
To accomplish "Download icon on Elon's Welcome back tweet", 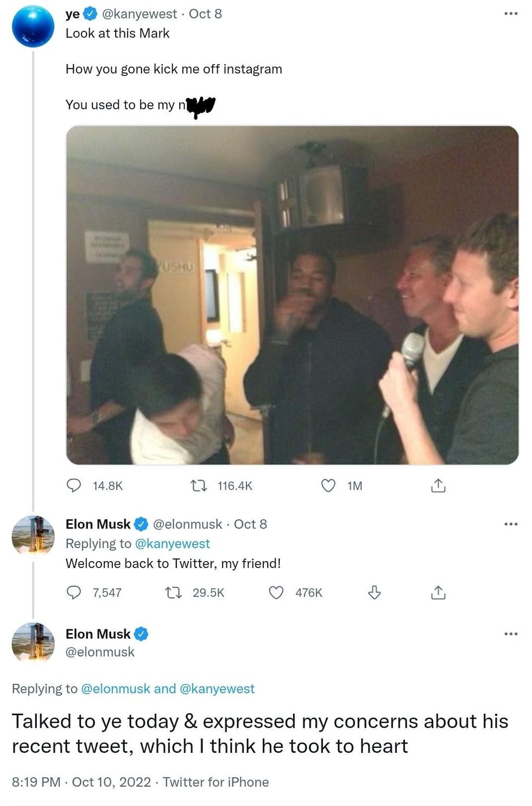I will (375, 592).
